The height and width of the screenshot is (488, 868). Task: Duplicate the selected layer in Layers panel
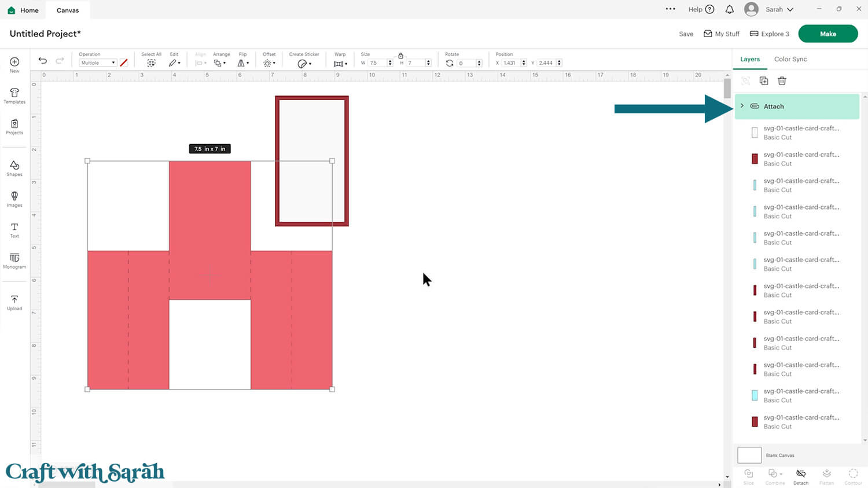pyautogui.click(x=764, y=81)
